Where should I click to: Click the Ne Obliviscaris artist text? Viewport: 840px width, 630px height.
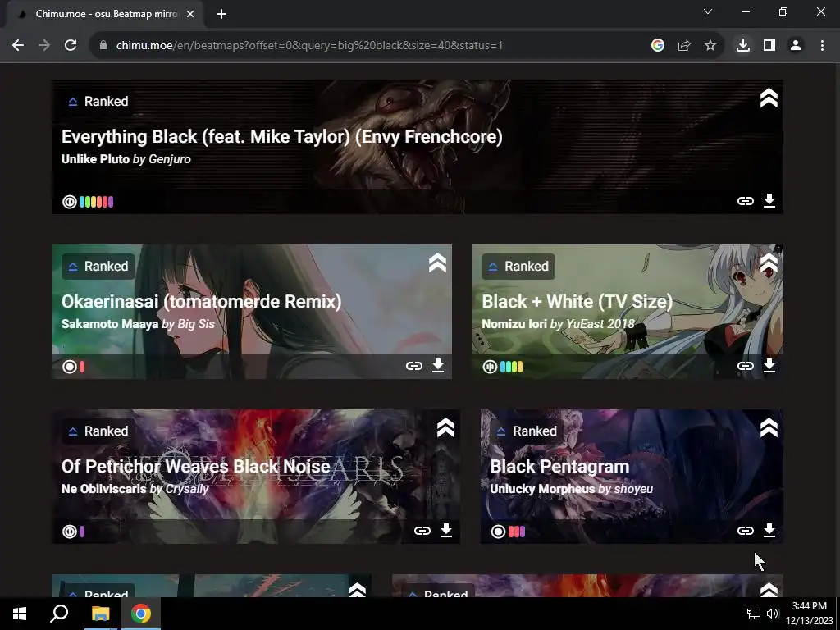click(x=103, y=489)
